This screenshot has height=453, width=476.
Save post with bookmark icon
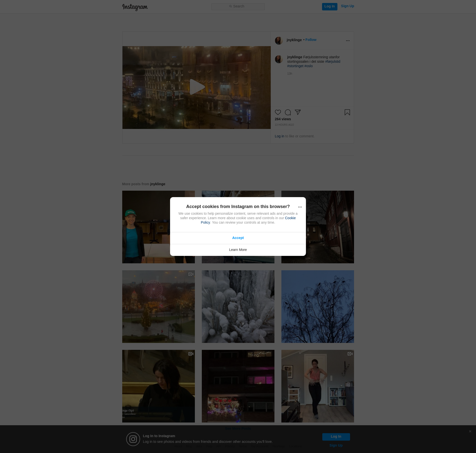[x=347, y=112]
